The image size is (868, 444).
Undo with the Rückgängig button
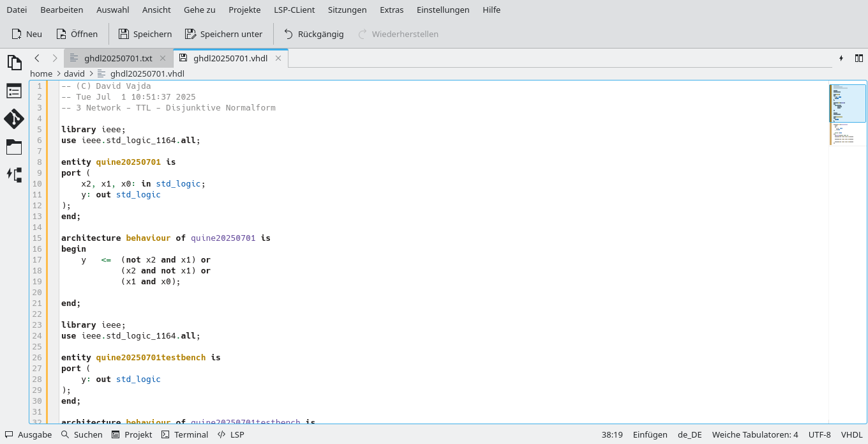click(x=313, y=34)
